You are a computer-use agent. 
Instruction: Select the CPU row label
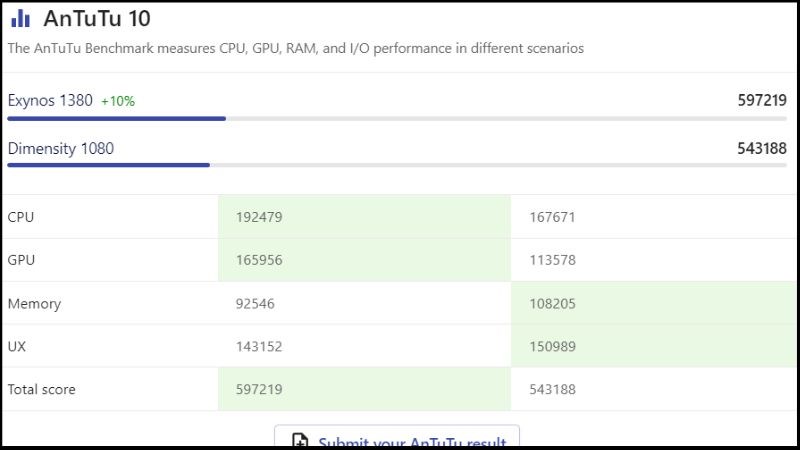click(x=21, y=217)
